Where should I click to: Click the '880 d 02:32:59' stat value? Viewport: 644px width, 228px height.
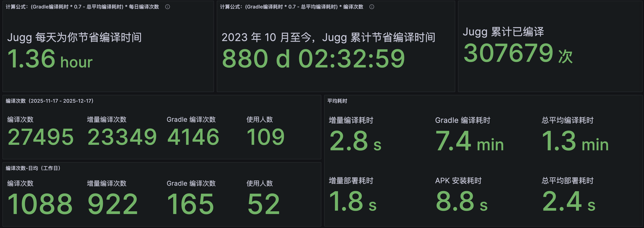click(313, 59)
